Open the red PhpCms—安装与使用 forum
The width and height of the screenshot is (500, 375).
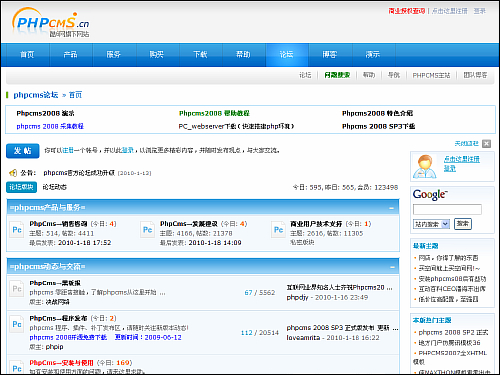[61, 363]
